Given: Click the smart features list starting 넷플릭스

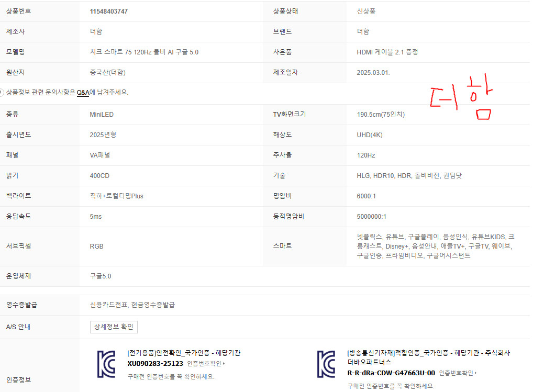Looking at the screenshot, I should click(x=436, y=246).
